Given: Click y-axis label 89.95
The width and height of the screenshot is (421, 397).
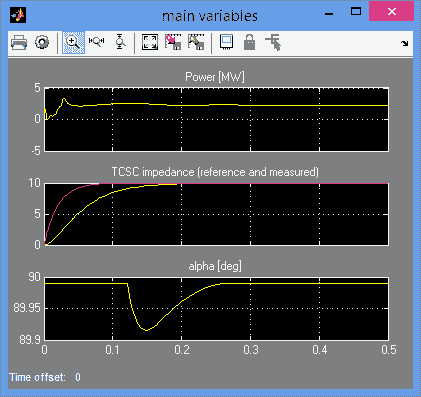Looking at the screenshot, I should pos(27,308).
